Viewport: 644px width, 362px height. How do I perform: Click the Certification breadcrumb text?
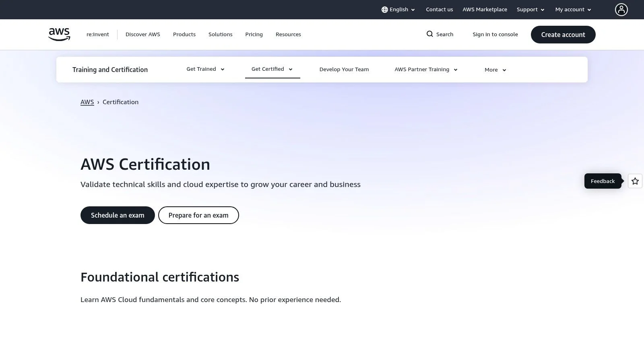120,102
